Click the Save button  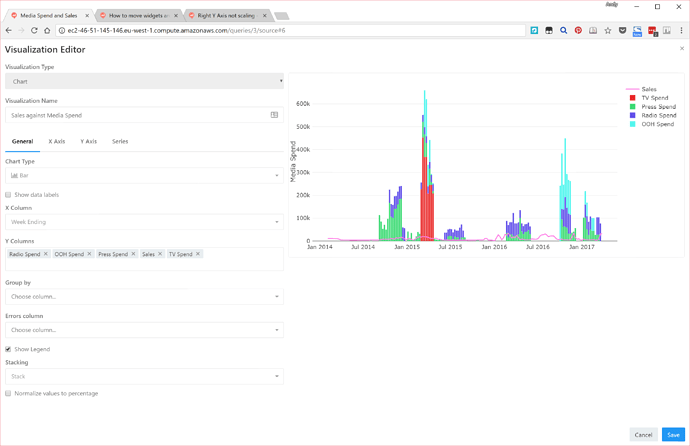[x=673, y=435]
